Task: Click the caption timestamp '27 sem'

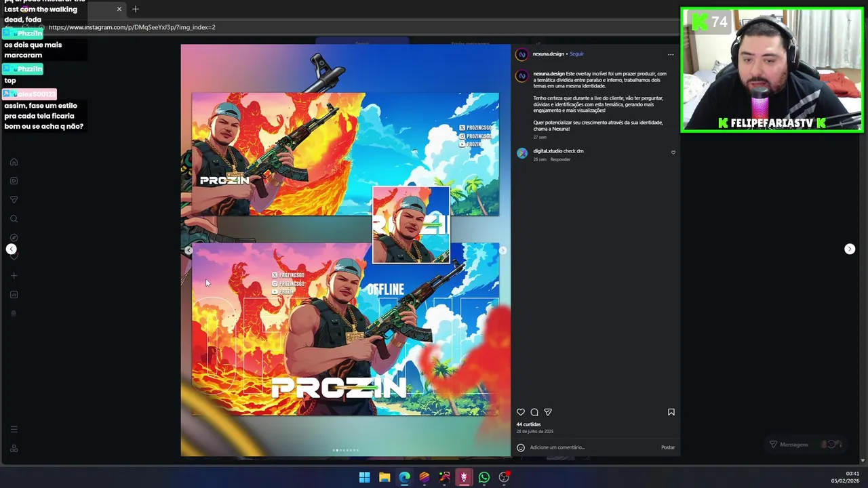Action: coord(540,138)
